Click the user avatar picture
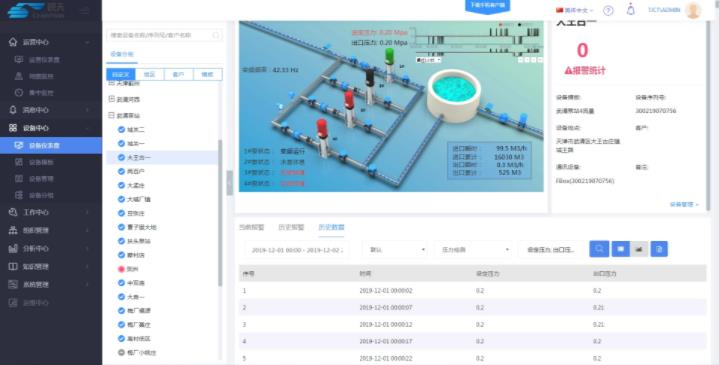719x365 pixels. 693,10
